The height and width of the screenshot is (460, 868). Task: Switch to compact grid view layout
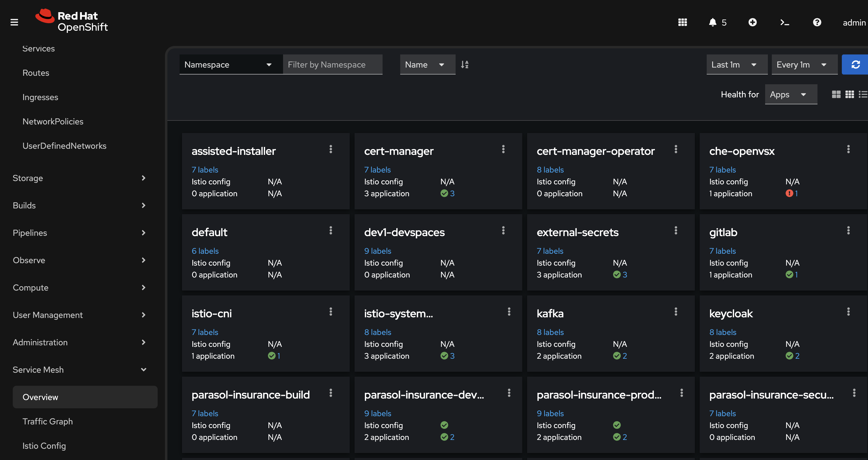(x=849, y=94)
